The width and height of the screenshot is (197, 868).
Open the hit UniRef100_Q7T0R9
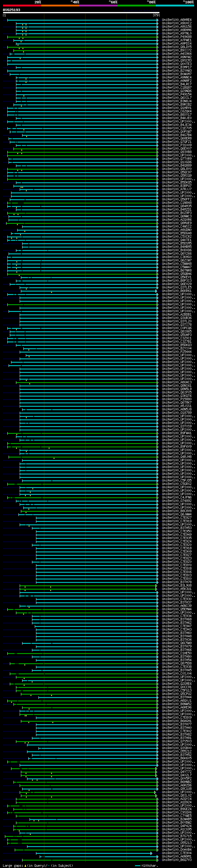pos(176,159)
